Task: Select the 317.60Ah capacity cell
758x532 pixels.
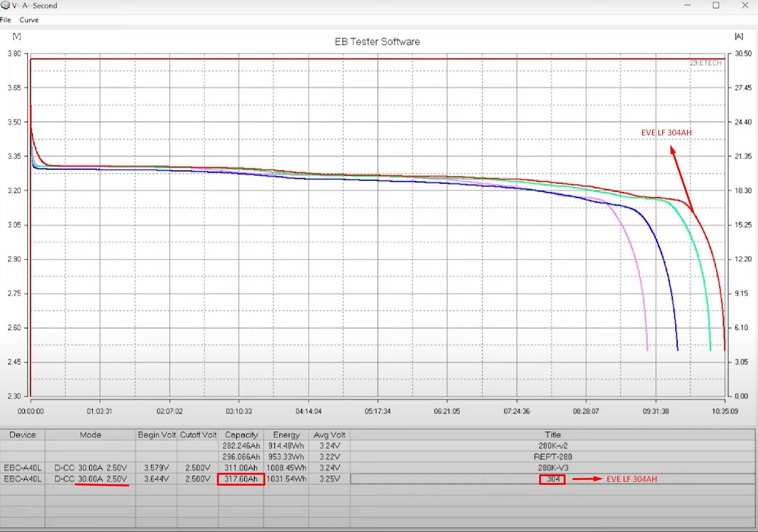Action: coord(241,479)
